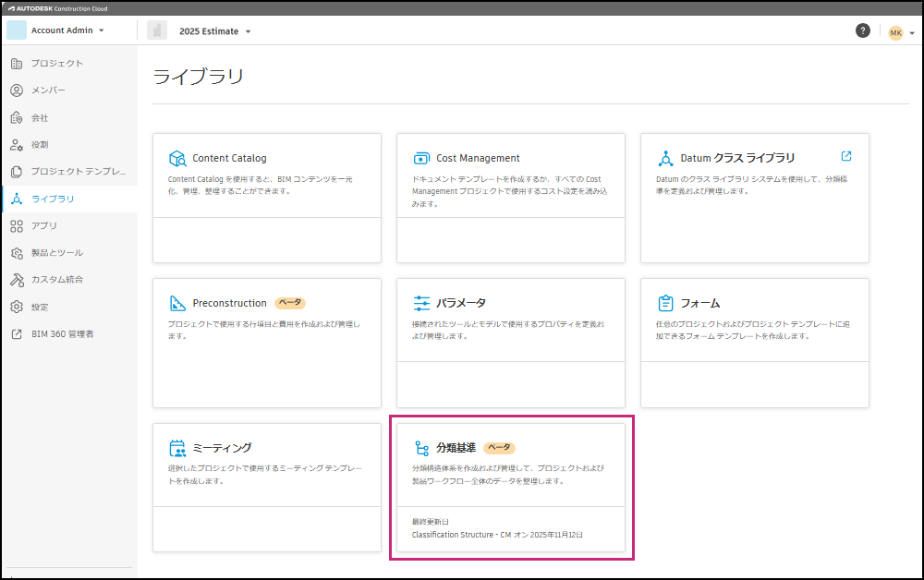Click the フォーム clipboard icon
924x580 pixels.
tap(665, 303)
